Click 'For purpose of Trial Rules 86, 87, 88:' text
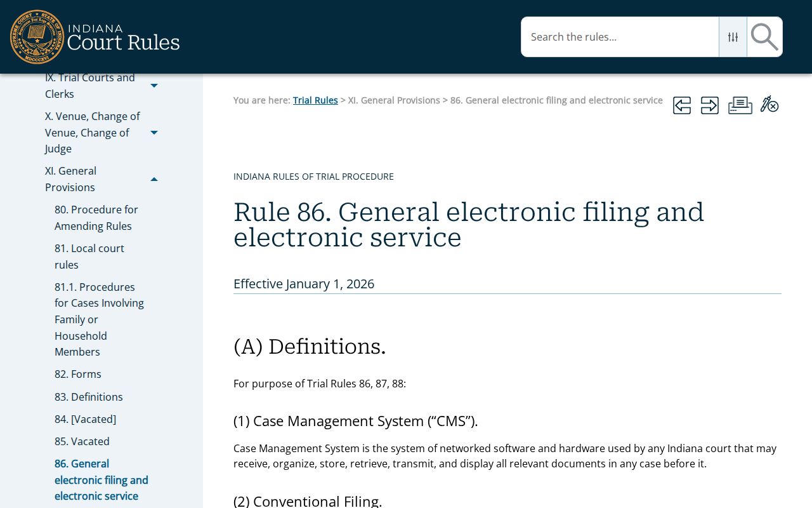This screenshot has width=812, height=508. (320, 384)
